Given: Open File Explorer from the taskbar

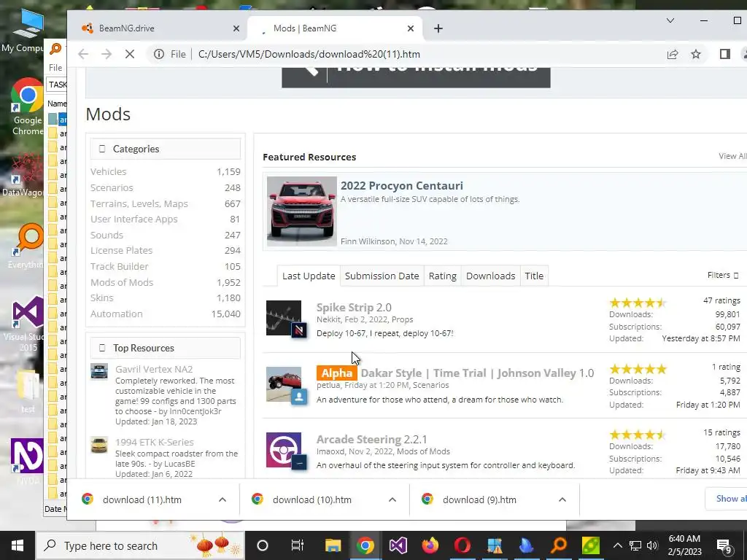Looking at the screenshot, I should point(333,545).
